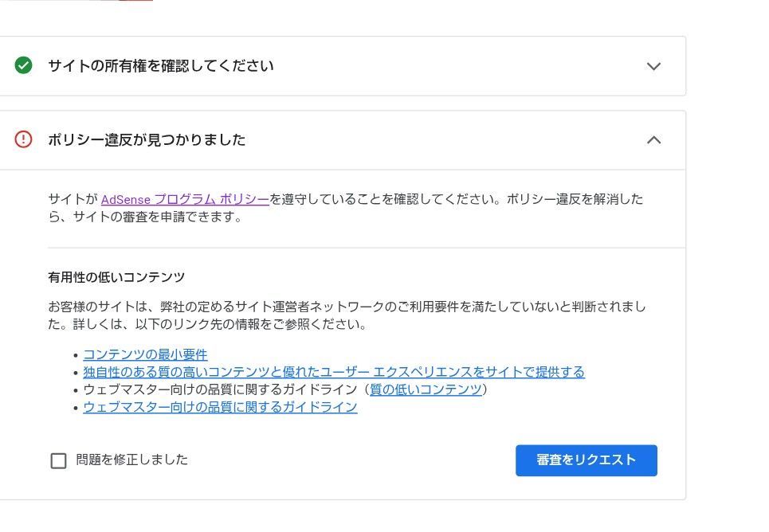Screen dimensions: 769x532
Task: Click the red policy violation alert icon
Action: pos(23,140)
